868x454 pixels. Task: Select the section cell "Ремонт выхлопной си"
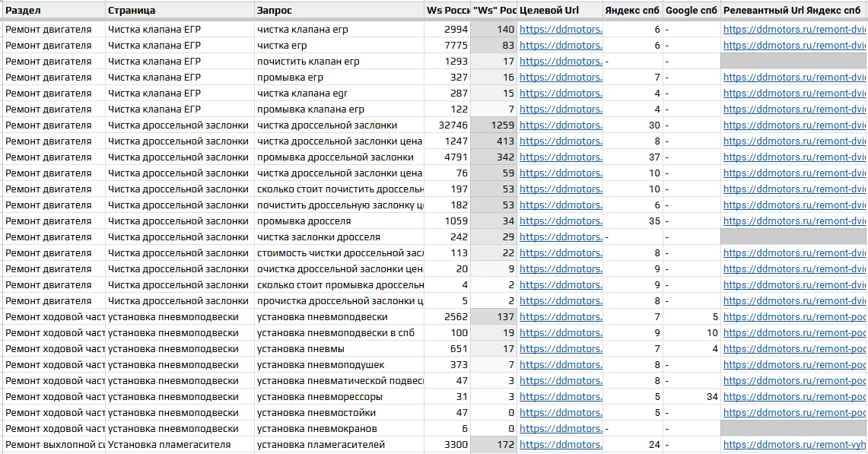tap(54, 445)
